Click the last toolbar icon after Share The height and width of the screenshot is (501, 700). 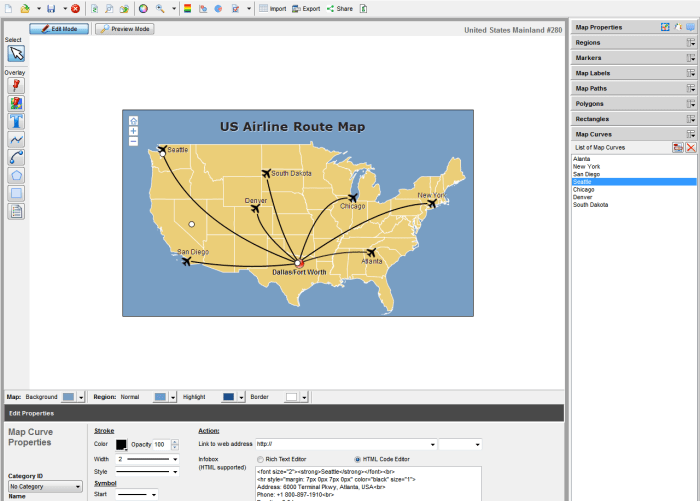click(x=363, y=8)
